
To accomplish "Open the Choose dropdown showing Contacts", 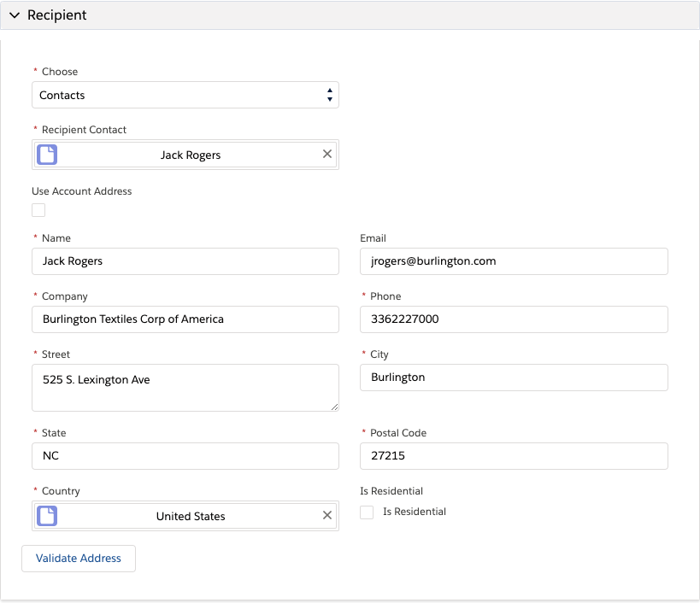I will [185, 95].
